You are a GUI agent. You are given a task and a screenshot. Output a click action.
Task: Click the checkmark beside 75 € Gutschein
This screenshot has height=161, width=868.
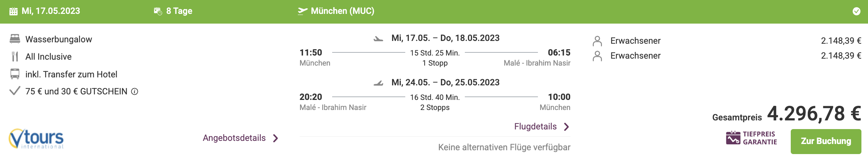[15, 91]
